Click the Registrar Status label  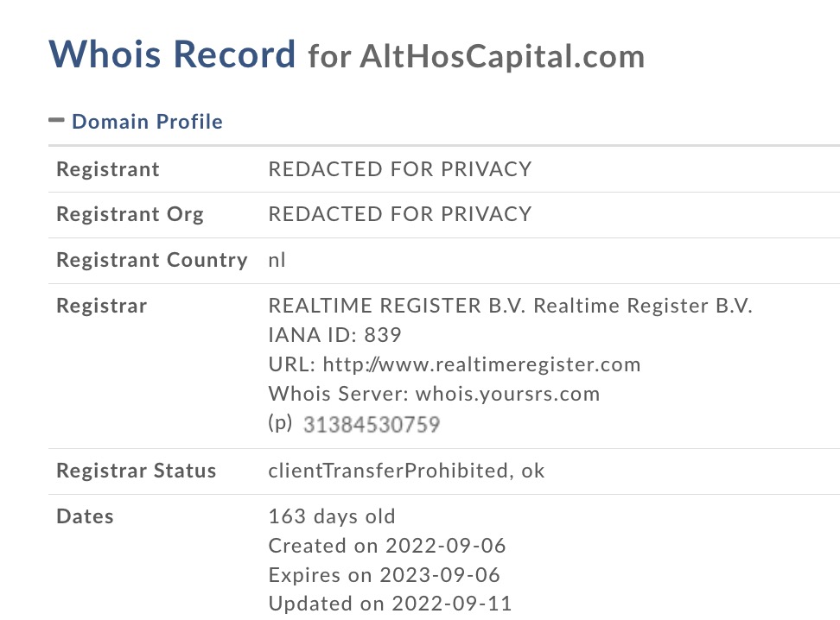pos(137,471)
